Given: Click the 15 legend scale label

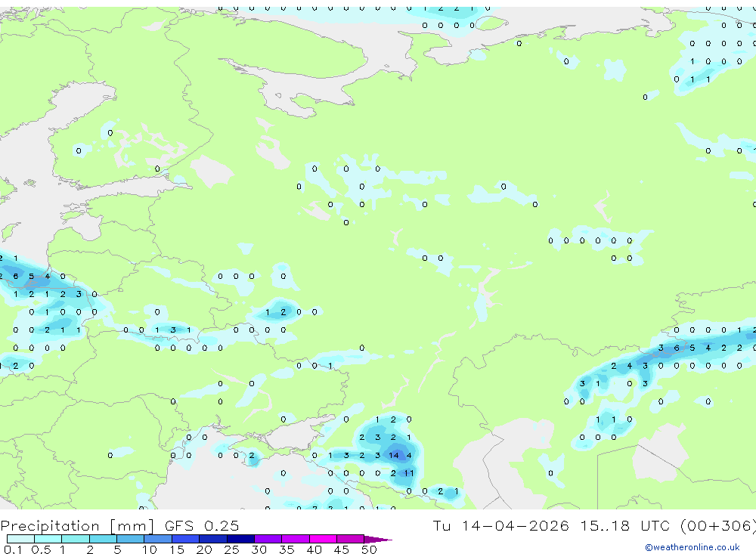Looking at the screenshot, I should click(x=177, y=549).
